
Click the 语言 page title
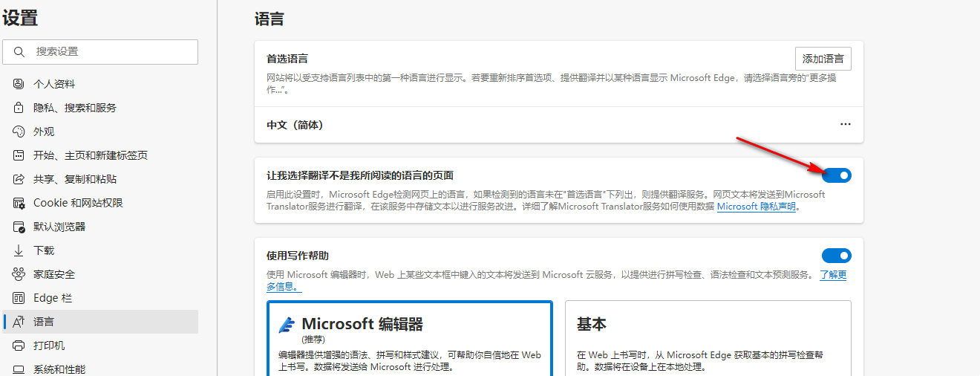pos(269,19)
